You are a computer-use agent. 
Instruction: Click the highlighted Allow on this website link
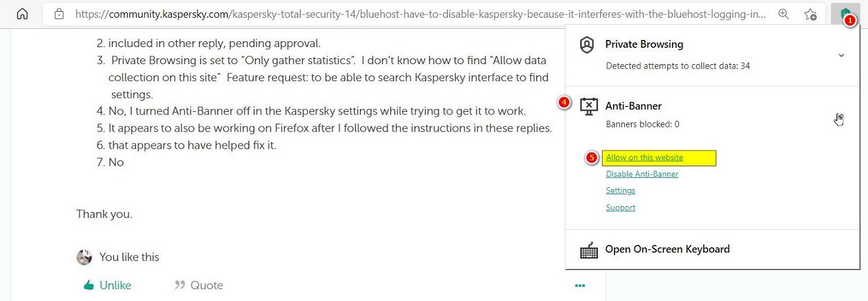(644, 158)
